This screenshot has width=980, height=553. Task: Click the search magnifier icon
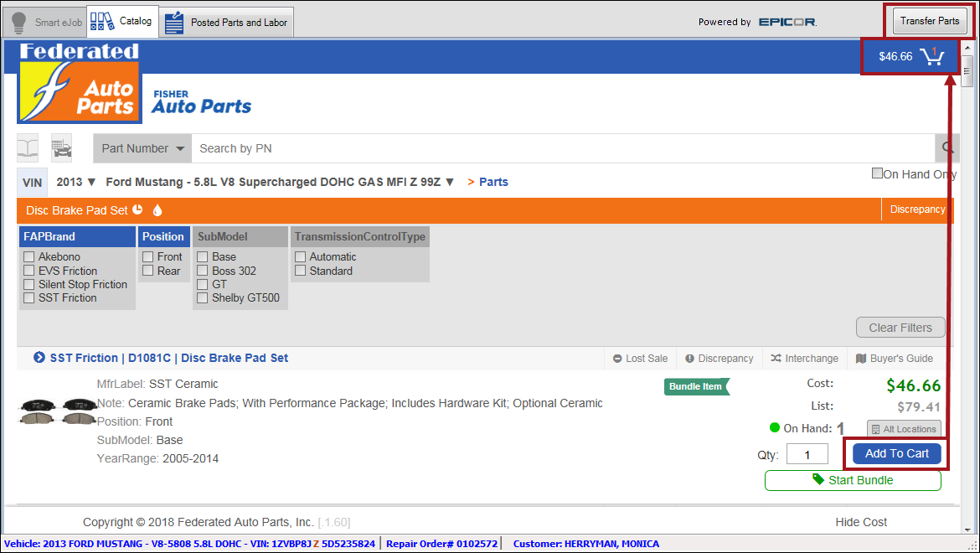click(x=946, y=148)
